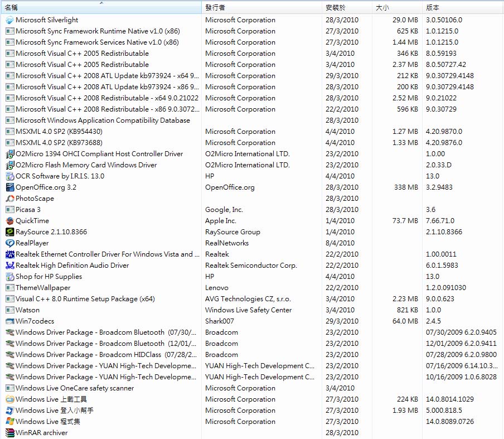The image size is (504, 439).
Task: Select the Picasa 3 entry
Action: pos(28,210)
